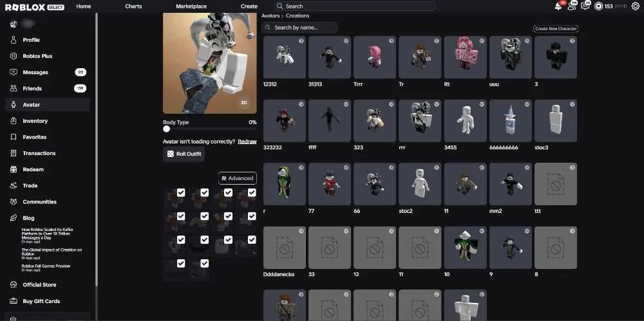Screen dimensions: 644x321
Task: Open Messages from the sidebar icon
Action: [x=14, y=72]
